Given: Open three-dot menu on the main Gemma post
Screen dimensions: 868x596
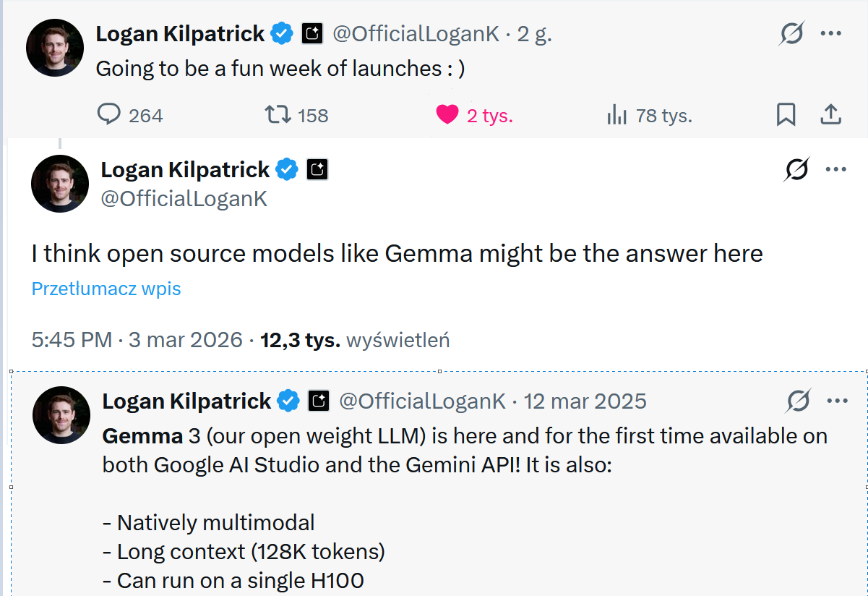Looking at the screenshot, I should coord(835,169).
